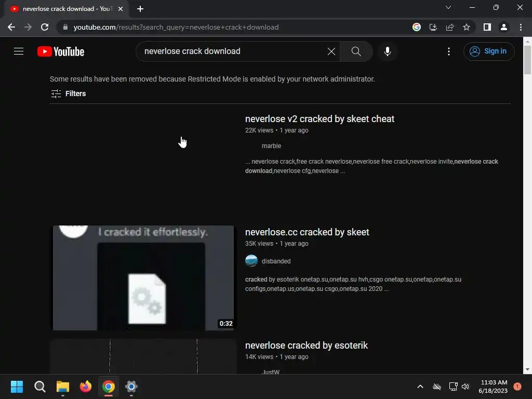Click the cloud-off tray icon
532x399 pixels.
437,387
